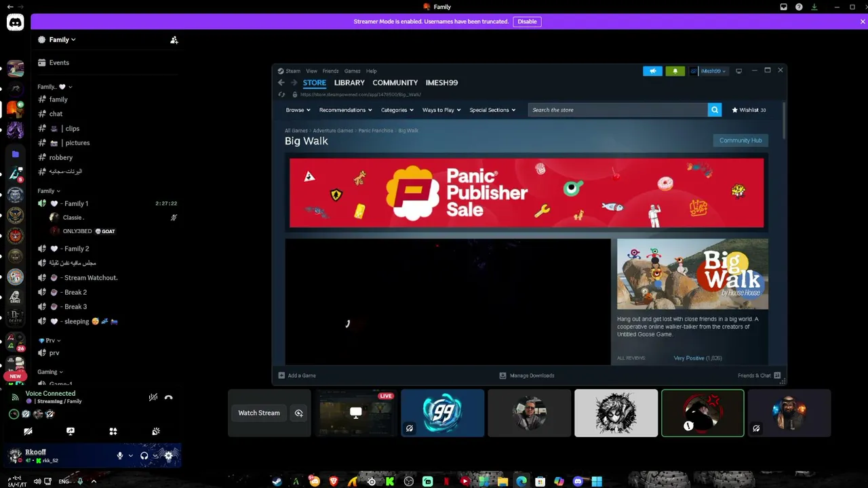Viewport: 868px width, 488px height.
Task: Disconnect from the voice channel
Action: 169,397
